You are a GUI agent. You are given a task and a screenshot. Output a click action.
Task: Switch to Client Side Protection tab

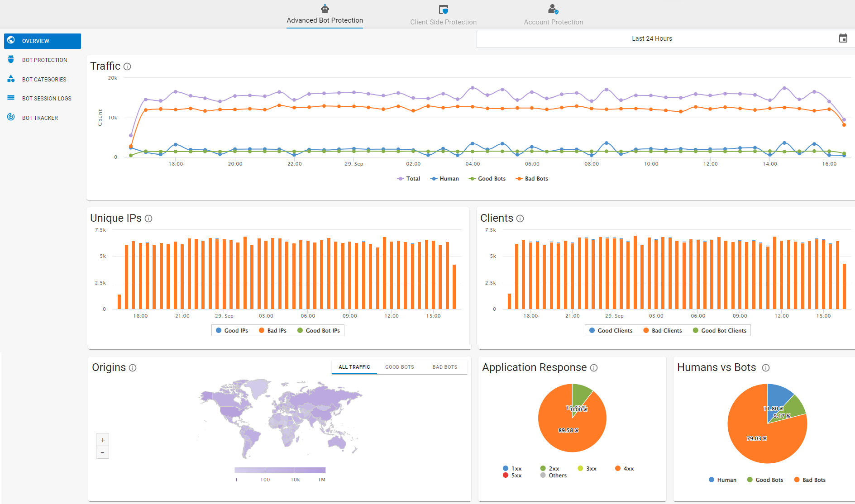[443, 15]
